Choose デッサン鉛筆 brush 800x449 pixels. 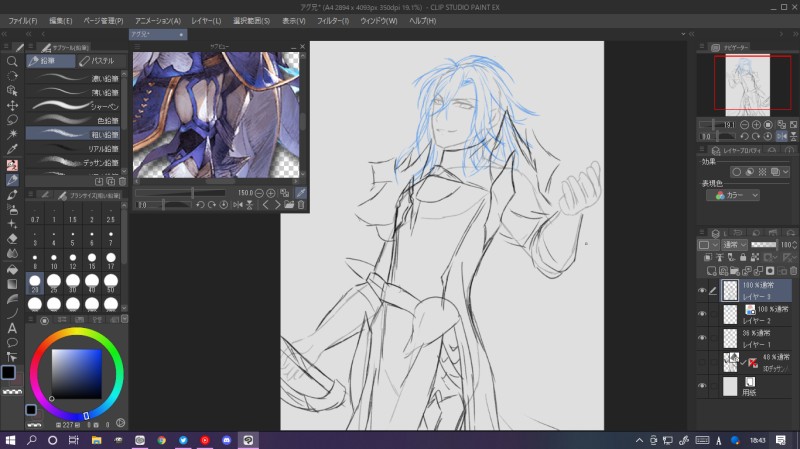73,162
